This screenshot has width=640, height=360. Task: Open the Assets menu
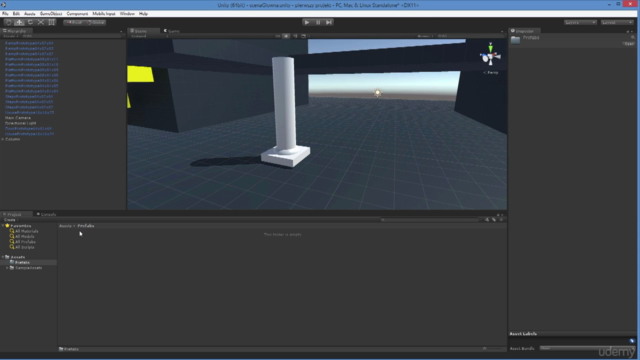30,14
